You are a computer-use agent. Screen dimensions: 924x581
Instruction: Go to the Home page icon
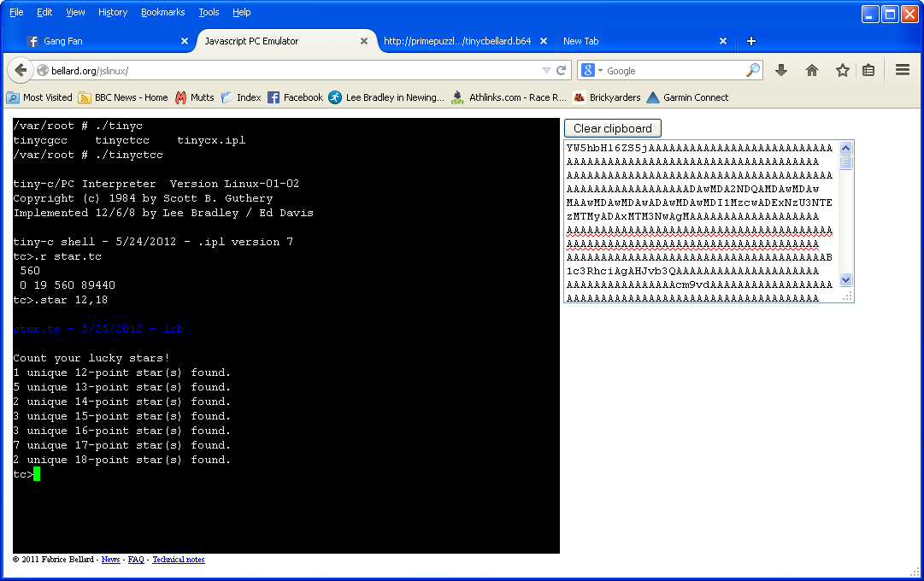point(812,71)
